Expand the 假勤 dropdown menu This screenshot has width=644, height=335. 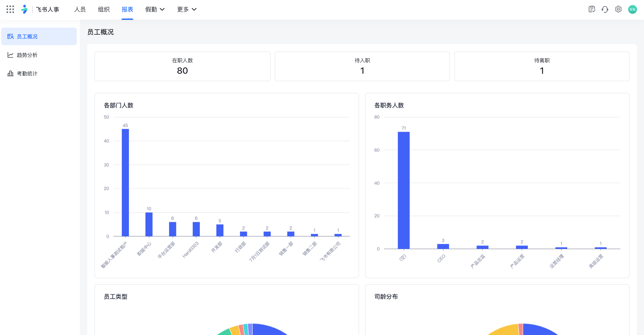155,9
